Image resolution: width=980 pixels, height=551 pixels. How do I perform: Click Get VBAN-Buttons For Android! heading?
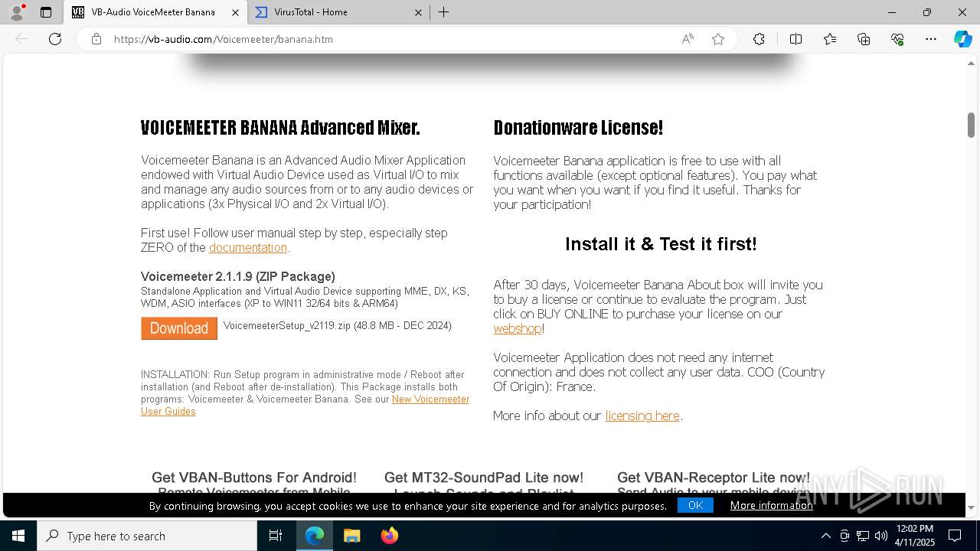click(x=254, y=478)
